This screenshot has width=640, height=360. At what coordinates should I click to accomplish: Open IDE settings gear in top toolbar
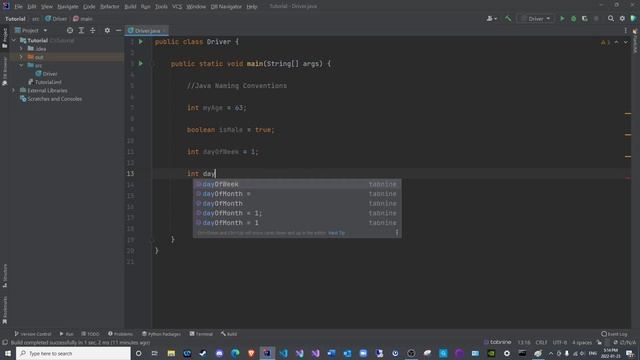[x=622, y=19]
